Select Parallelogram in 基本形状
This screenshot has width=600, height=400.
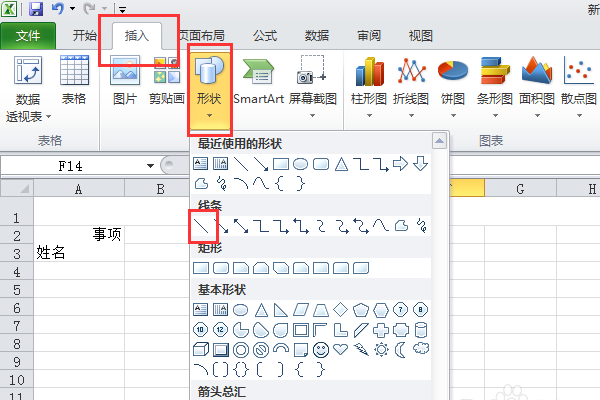301,309
